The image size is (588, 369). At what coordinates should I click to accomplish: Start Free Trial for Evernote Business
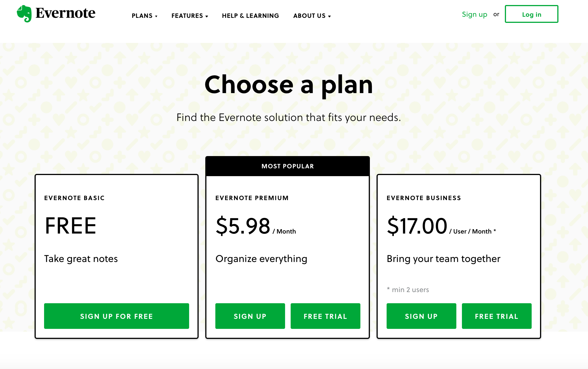(x=497, y=316)
